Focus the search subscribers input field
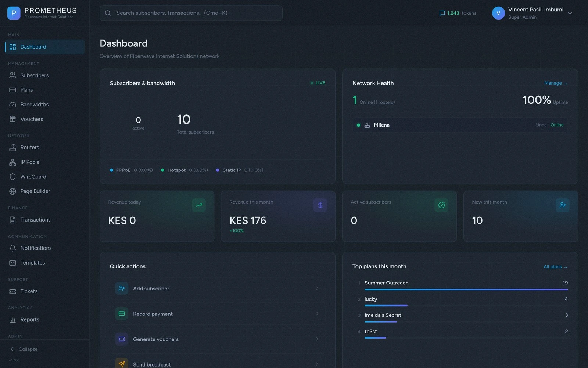Image resolution: width=588 pixels, height=368 pixels. (191, 13)
